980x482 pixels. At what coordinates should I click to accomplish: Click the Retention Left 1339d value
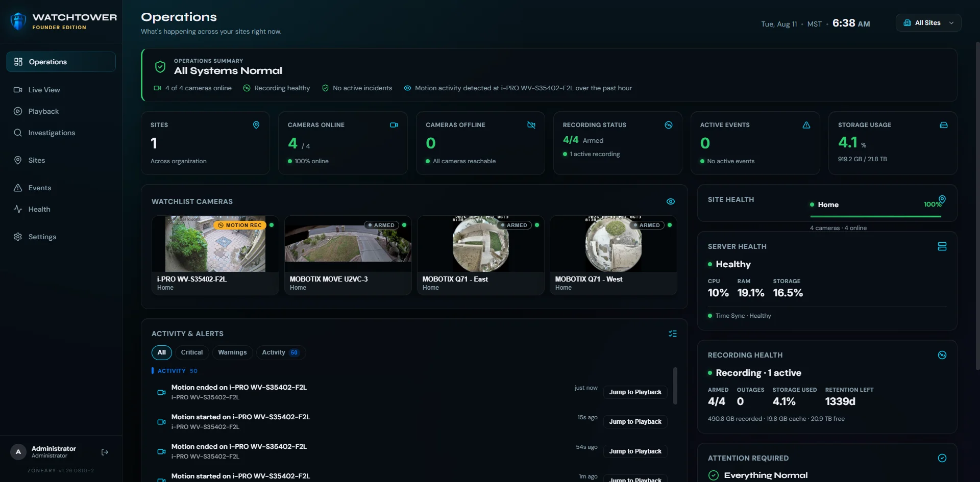840,401
